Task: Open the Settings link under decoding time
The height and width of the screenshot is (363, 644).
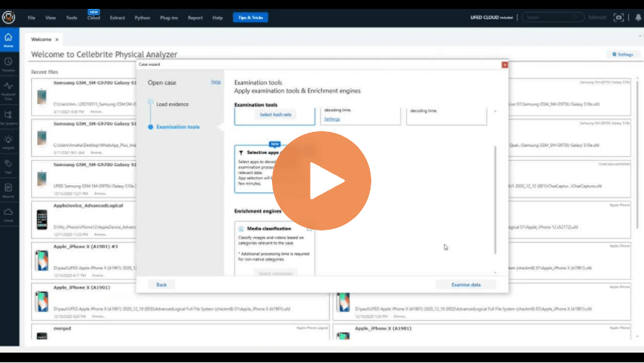Action: click(332, 119)
